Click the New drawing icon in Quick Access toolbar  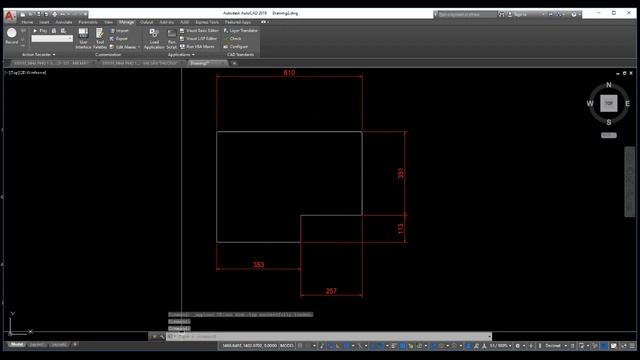tap(23, 14)
